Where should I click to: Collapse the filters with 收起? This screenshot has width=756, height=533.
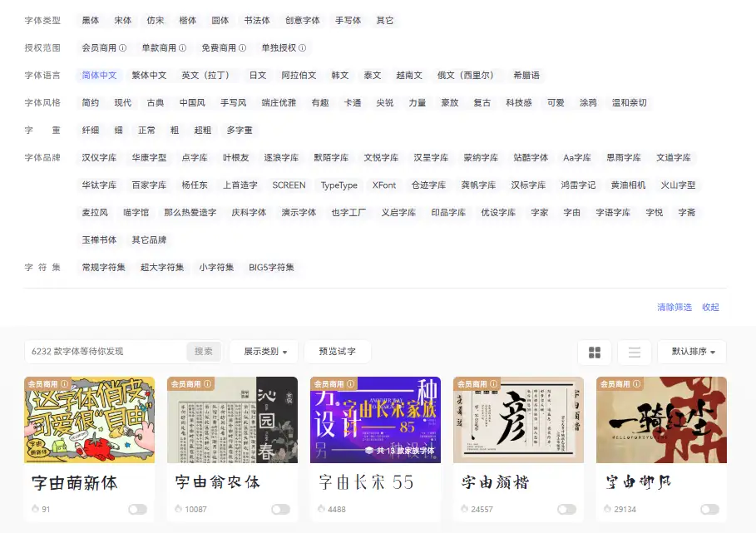click(x=710, y=307)
